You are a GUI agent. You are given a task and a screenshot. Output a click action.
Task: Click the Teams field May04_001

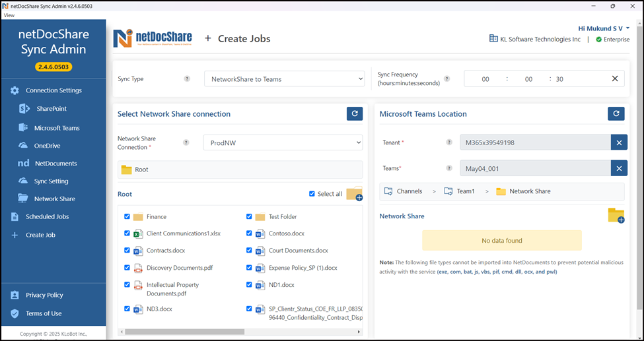535,169
